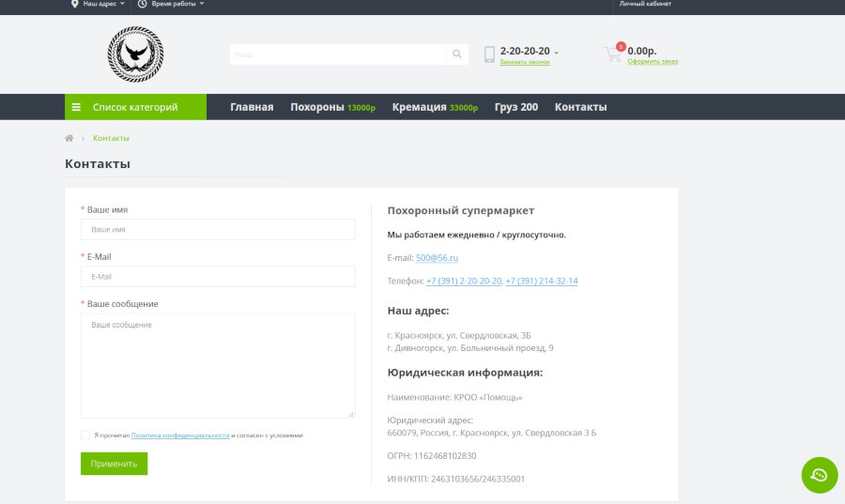Tick the privacy policy agreement checkbox
Image resolution: width=845 pixels, height=504 pixels.
point(85,435)
